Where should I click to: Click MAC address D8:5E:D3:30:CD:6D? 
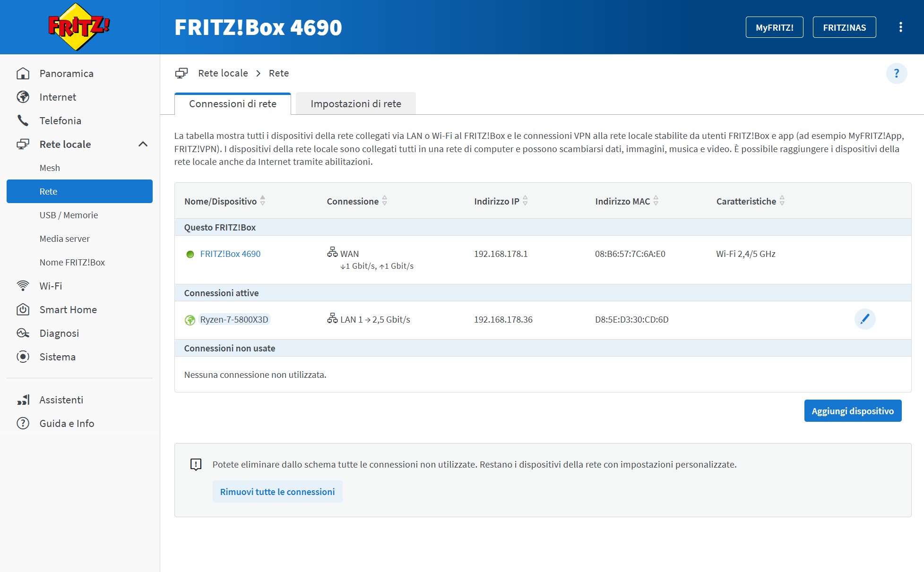point(631,319)
